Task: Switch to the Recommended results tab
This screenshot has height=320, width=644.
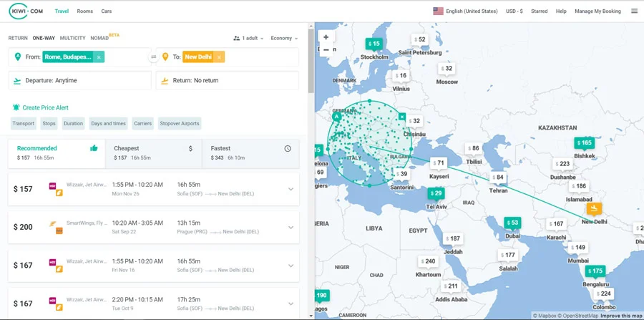Action: point(57,153)
